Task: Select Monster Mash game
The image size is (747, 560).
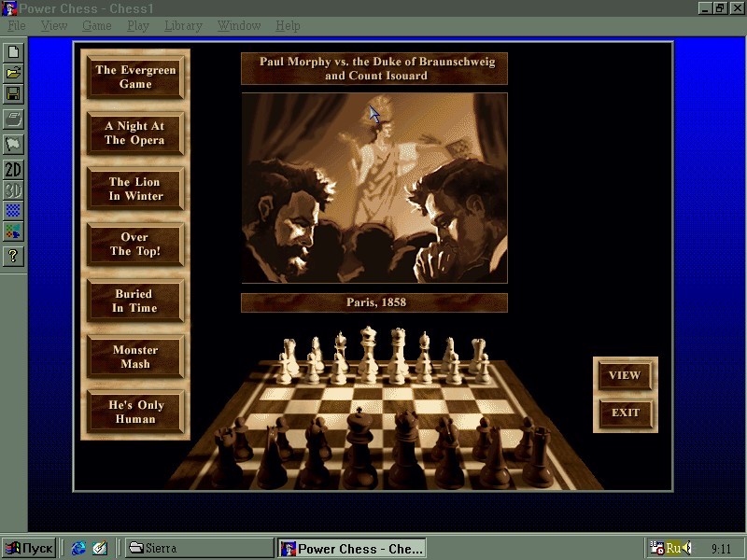Action: (x=135, y=357)
